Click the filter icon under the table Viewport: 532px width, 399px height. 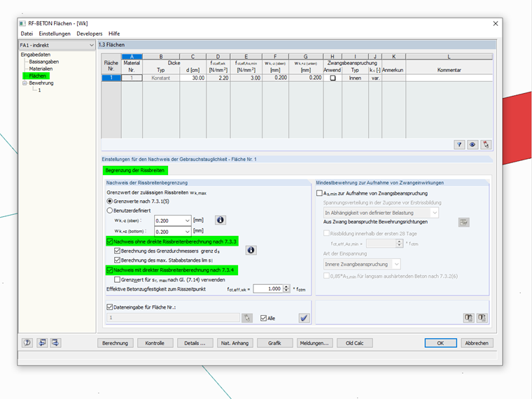[x=459, y=145]
